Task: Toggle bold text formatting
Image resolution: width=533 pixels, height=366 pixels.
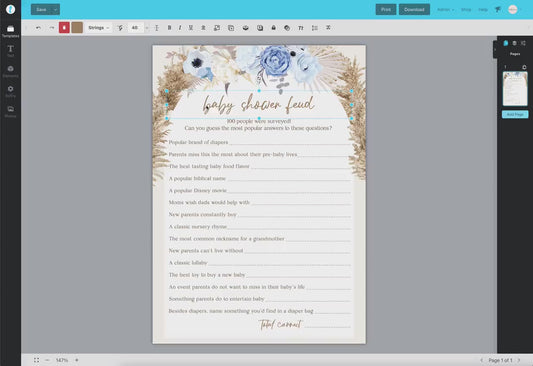Action: coord(169,28)
